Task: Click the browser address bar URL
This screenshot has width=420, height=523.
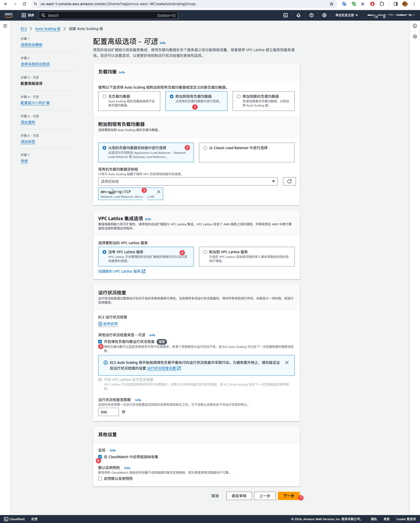Action: point(118,4)
